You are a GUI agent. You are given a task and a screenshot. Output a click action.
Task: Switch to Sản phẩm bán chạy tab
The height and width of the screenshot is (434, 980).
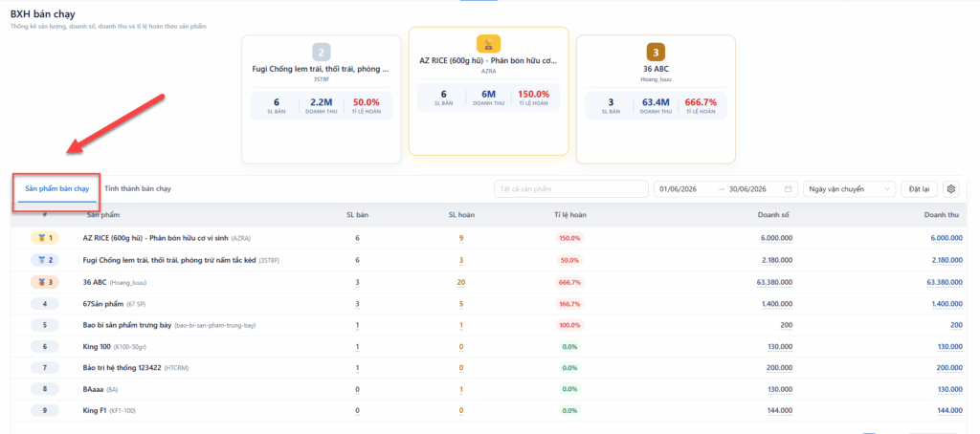point(56,188)
